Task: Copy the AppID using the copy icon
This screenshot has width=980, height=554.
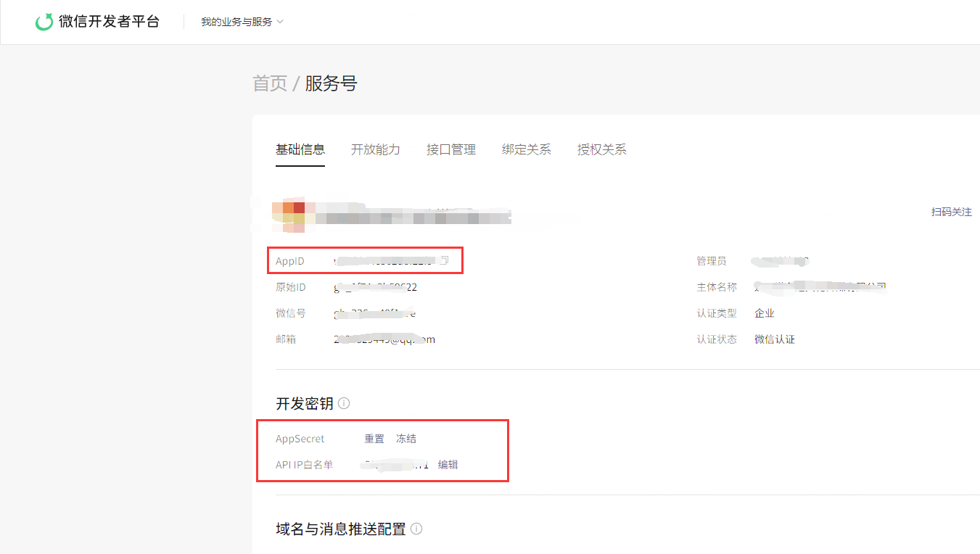Action: [445, 260]
